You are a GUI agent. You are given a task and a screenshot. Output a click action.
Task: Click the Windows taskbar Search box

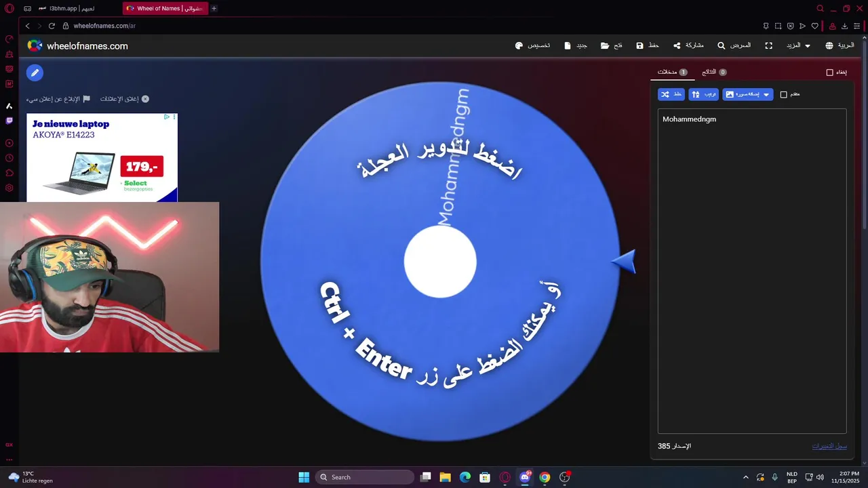(366, 477)
